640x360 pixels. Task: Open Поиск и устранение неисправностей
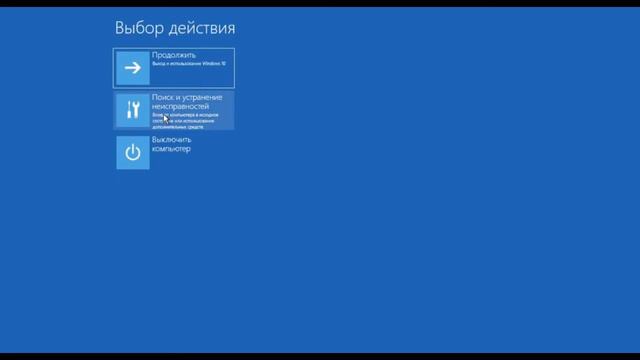click(174, 110)
